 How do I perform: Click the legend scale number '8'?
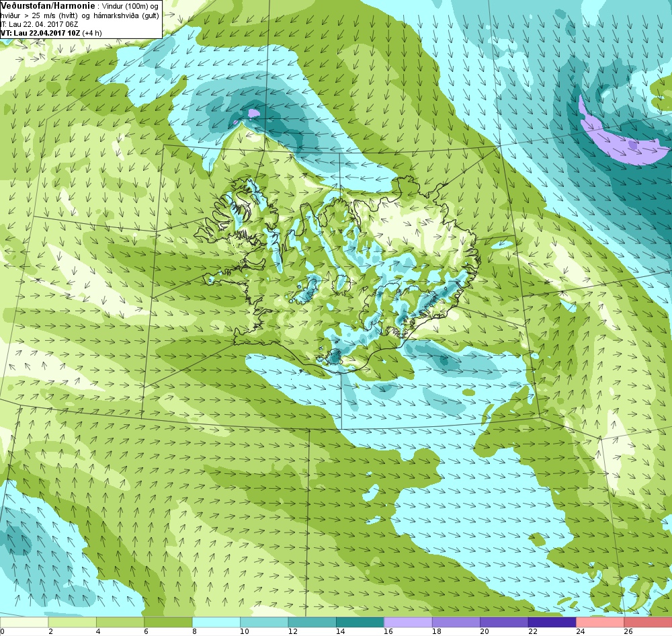click(195, 631)
